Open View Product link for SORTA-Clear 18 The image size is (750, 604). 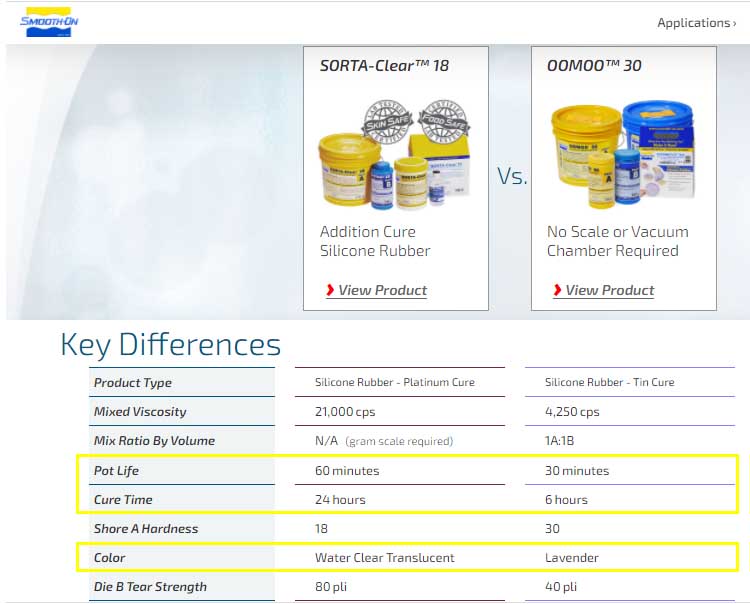(382, 290)
